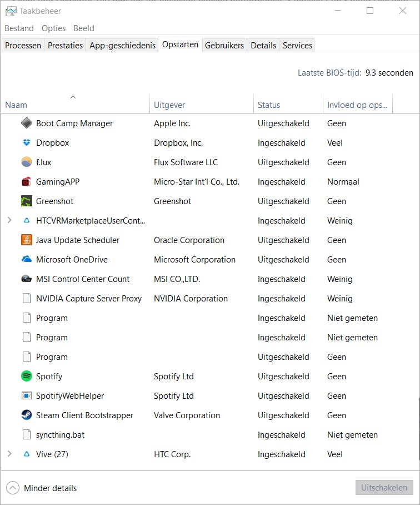Switch to the Prestaties tab
The image size is (420, 505).
[65, 46]
